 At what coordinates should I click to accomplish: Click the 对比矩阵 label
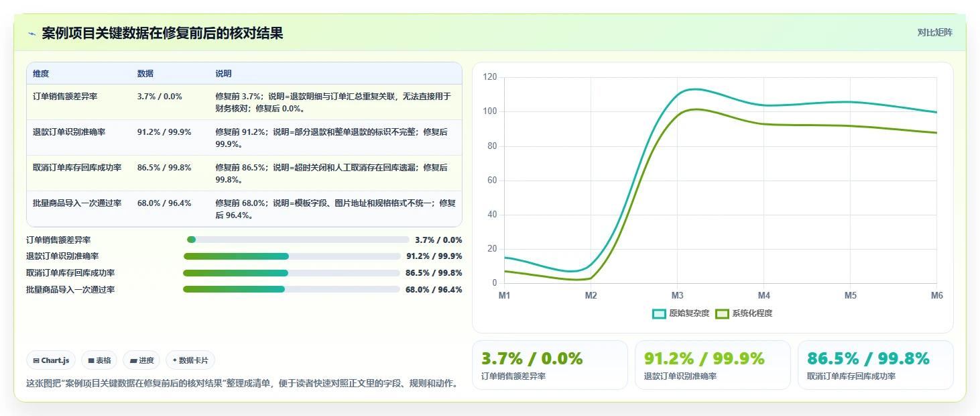934,32
